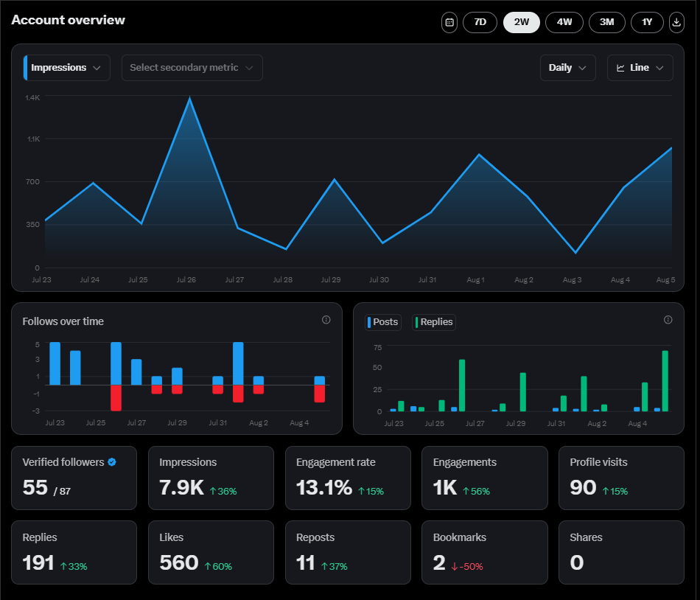Switch to the 4W time range
The image size is (700, 600).
pos(564,22)
